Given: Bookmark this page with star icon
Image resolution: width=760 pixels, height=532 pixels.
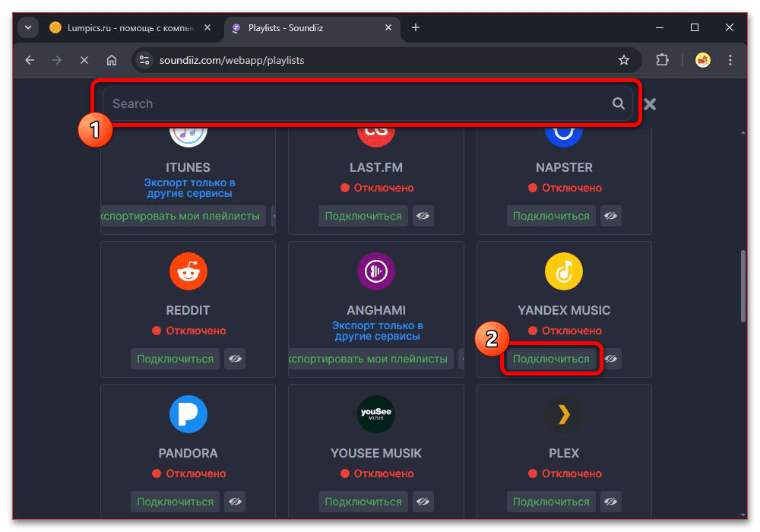Looking at the screenshot, I should [x=623, y=60].
